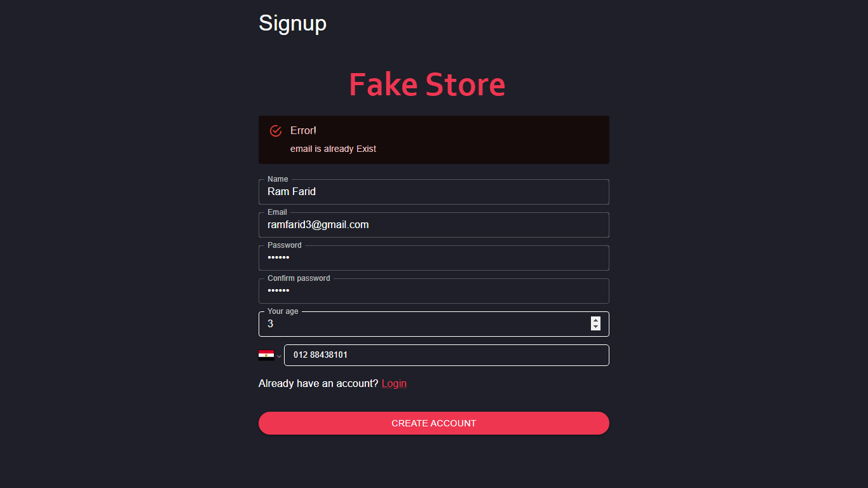Click the "Error!" alert title
This screenshot has height=488, width=868.
click(303, 131)
